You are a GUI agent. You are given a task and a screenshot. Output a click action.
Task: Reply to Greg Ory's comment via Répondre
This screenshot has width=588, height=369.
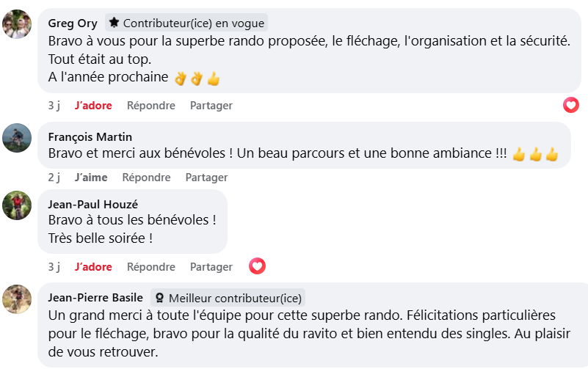150,106
